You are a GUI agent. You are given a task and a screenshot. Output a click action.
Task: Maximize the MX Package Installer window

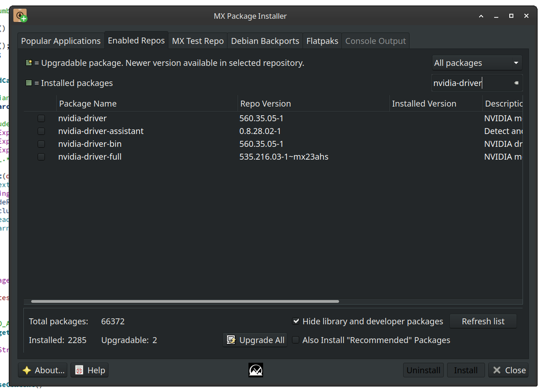tap(511, 16)
